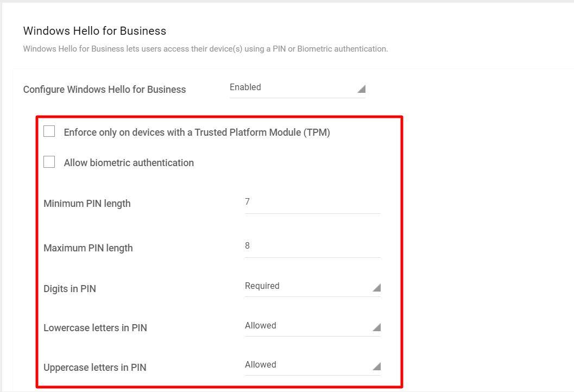Screen dimensions: 574x392
Task: Open Configure Windows Hello for Business dropdown
Action: tap(297, 88)
